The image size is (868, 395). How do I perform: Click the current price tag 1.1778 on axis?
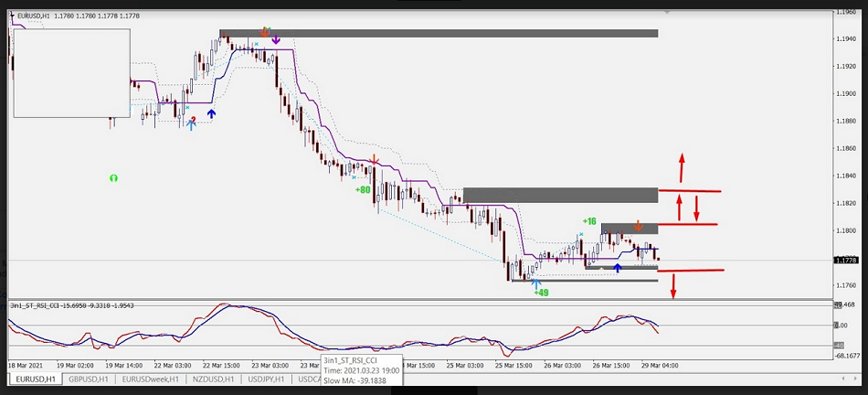pyautogui.click(x=845, y=261)
